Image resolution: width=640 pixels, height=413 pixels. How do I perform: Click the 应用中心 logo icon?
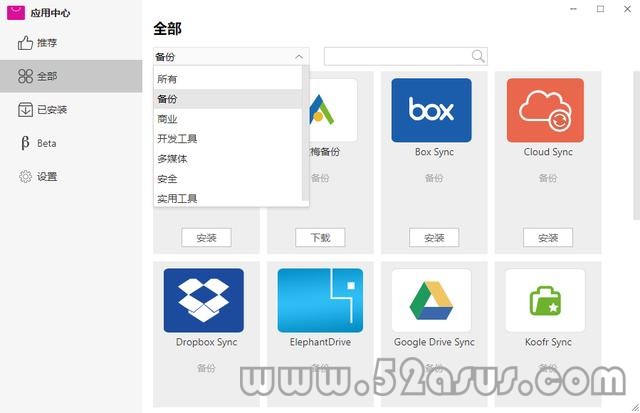[x=16, y=13]
